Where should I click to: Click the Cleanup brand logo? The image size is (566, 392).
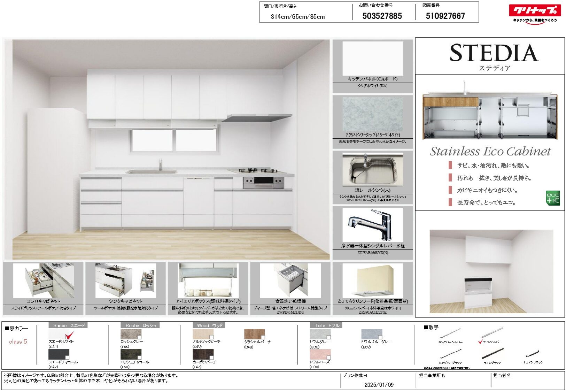click(x=535, y=11)
